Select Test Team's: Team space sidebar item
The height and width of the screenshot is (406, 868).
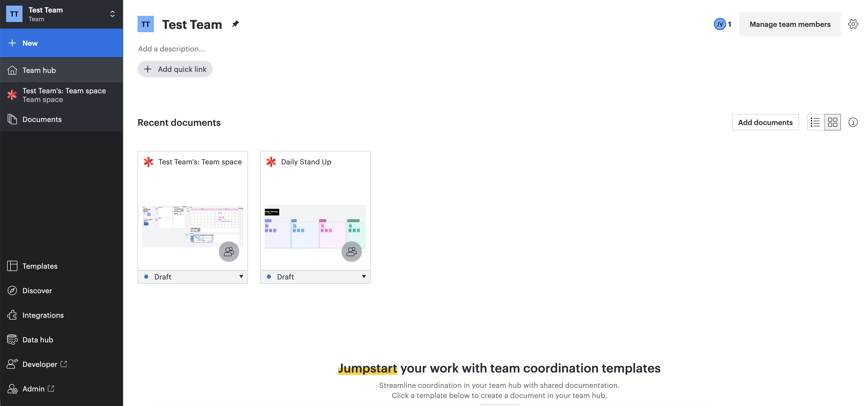pyautogui.click(x=61, y=95)
